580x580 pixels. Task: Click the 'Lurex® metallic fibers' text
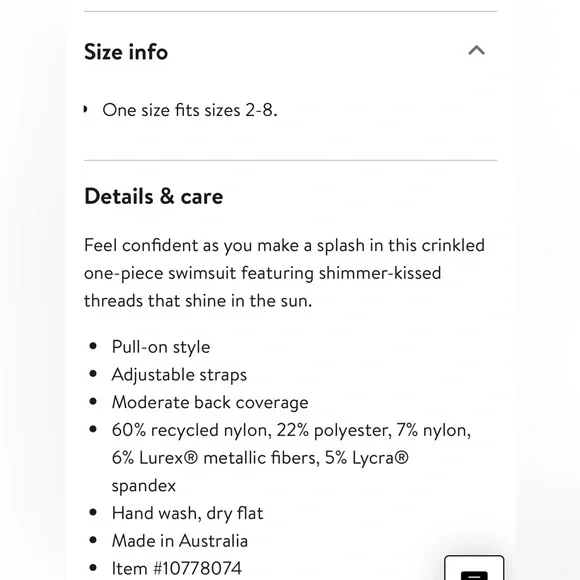click(x=229, y=458)
